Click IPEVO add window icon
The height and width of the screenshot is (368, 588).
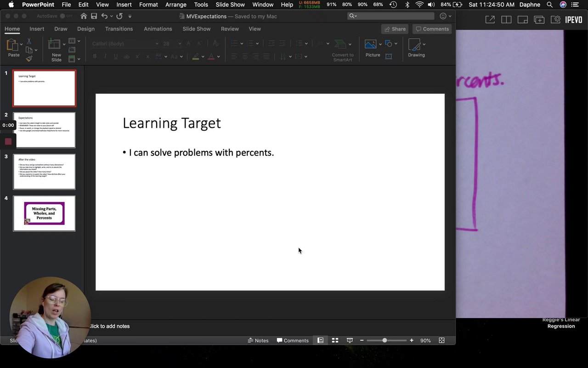(539, 20)
